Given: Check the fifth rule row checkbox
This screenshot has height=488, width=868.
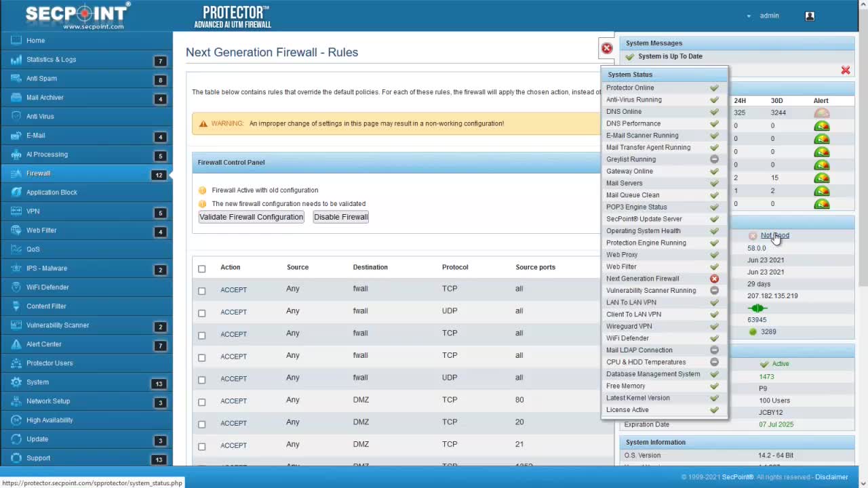Looking at the screenshot, I should tap(201, 380).
